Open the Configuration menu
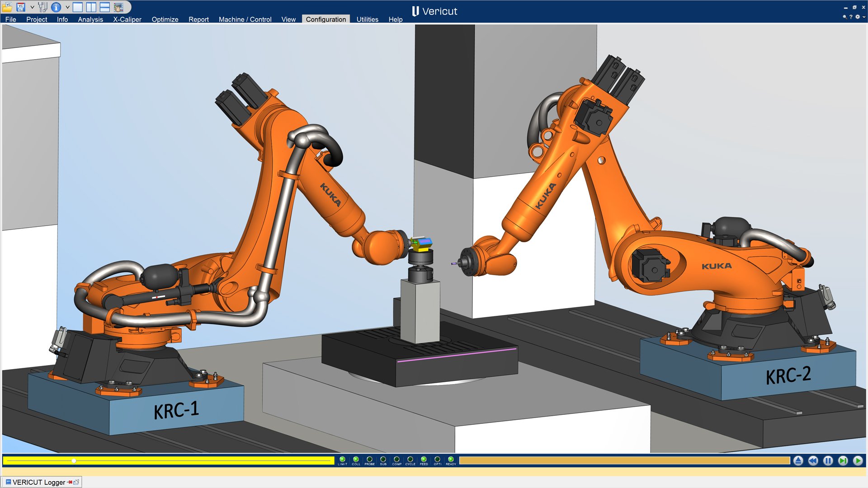Screen dimensions: 868x488 pos(326,19)
